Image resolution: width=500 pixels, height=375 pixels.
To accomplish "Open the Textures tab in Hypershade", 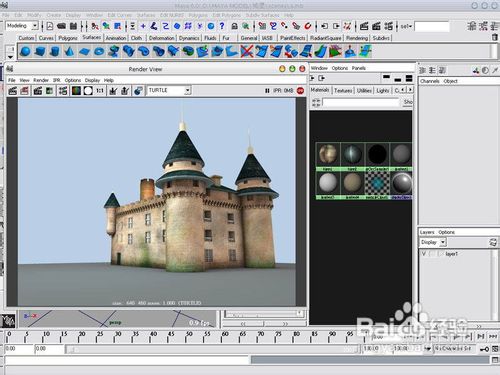I will click(343, 90).
